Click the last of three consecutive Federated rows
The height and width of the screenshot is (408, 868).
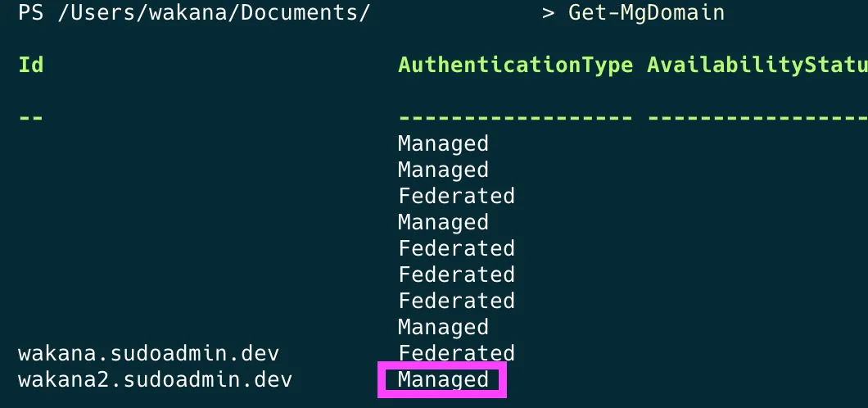(456, 301)
